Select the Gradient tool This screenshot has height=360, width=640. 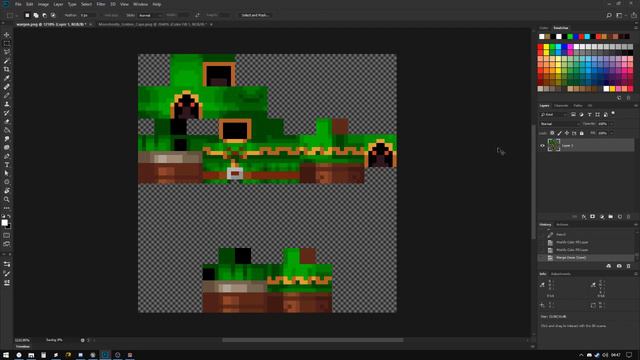[x=7, y=130]
